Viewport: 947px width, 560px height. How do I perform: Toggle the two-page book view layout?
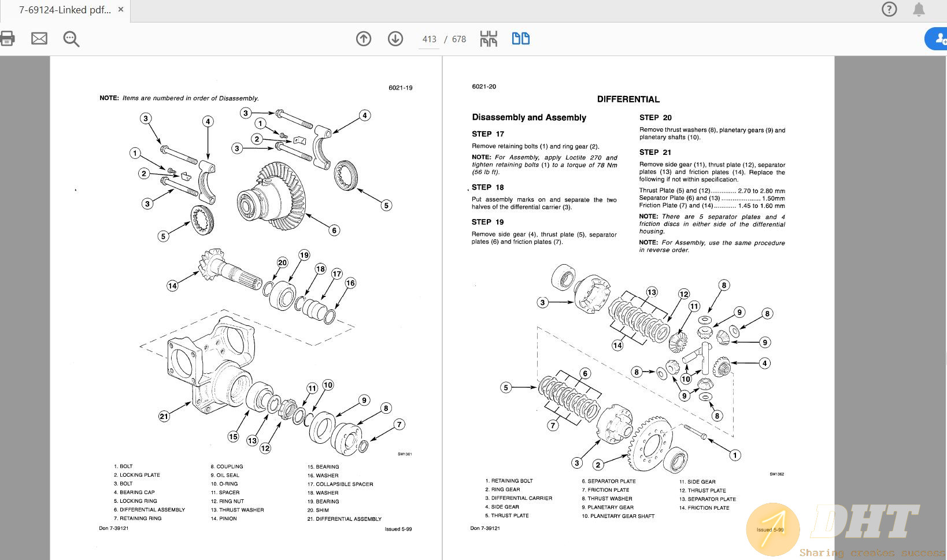(520, 38)
